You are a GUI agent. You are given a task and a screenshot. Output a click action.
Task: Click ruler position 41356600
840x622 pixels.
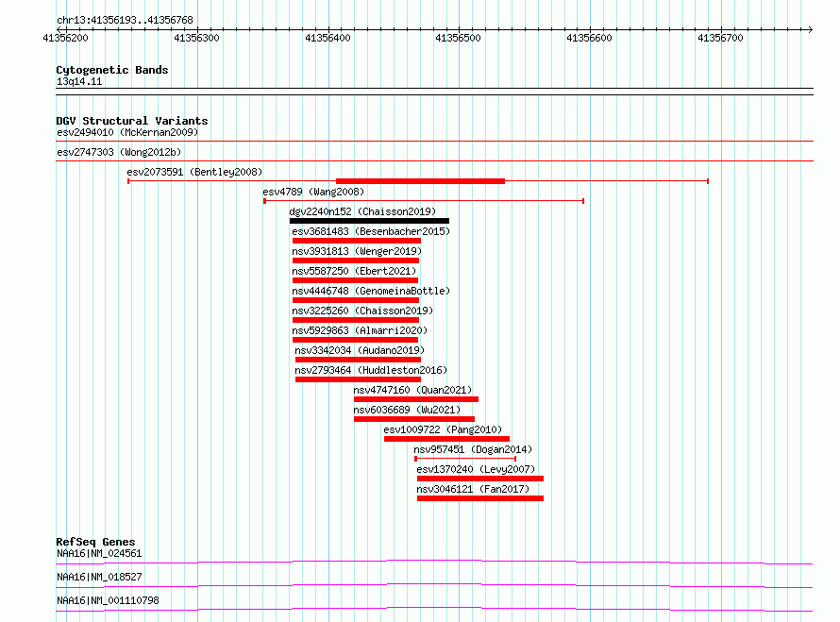point(589,38)
